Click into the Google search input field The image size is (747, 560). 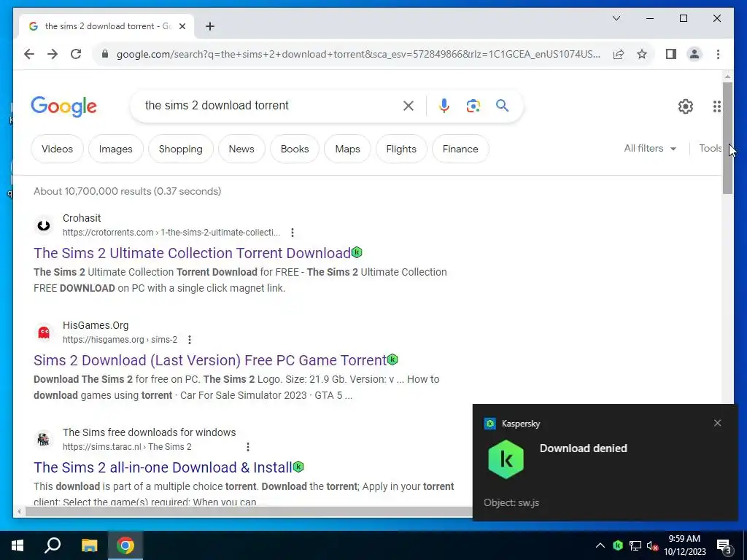(x=269, y=105)
